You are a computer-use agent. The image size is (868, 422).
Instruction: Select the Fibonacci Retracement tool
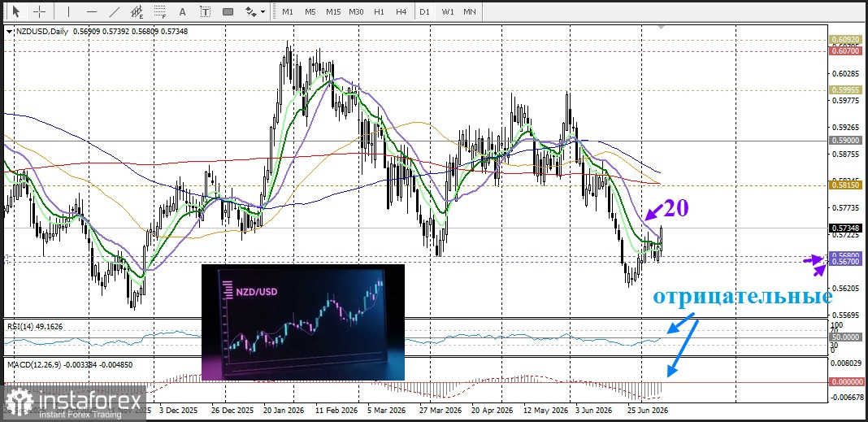tap(160, 11)
